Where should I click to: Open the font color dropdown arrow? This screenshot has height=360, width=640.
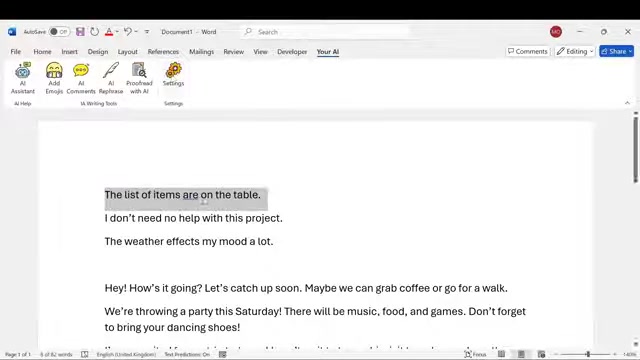[x=117, y=32]
